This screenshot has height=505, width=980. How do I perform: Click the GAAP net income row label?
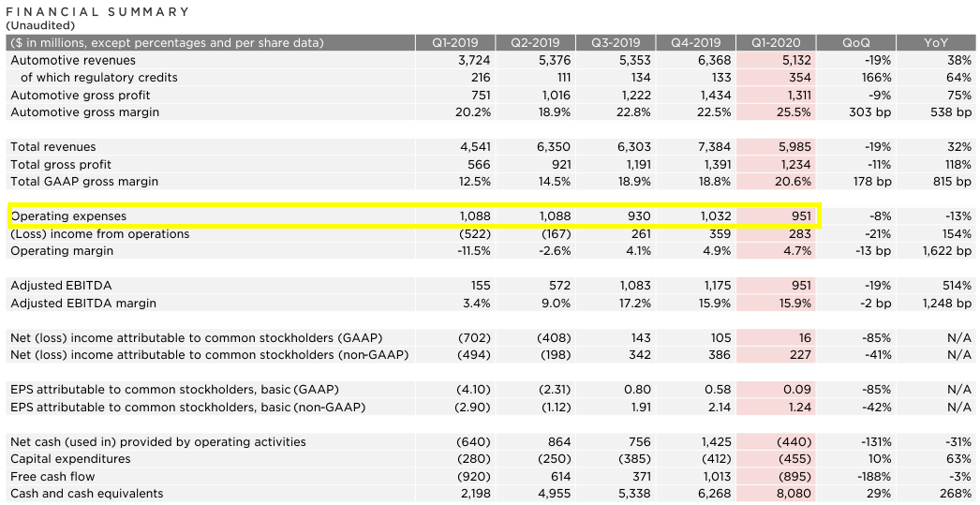coord(196,338)
